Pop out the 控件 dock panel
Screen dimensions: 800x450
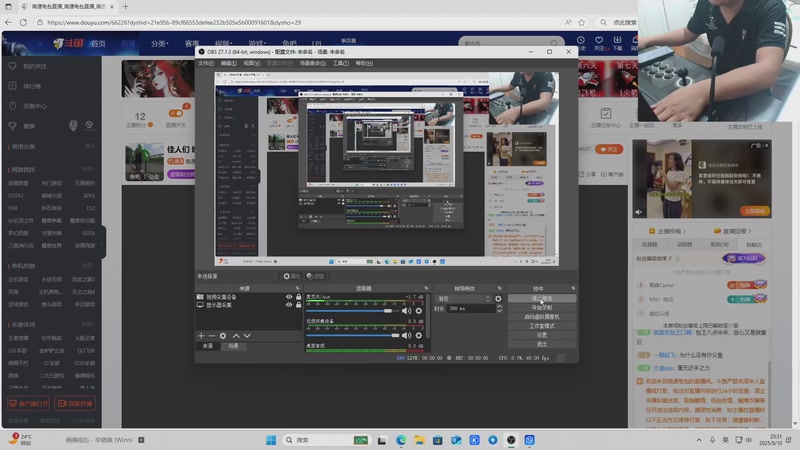pos(573,288)
